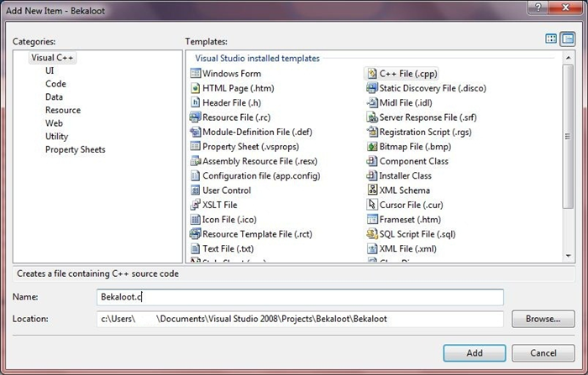Click the Location path field

pyautogui.click(x=300, y=319)
